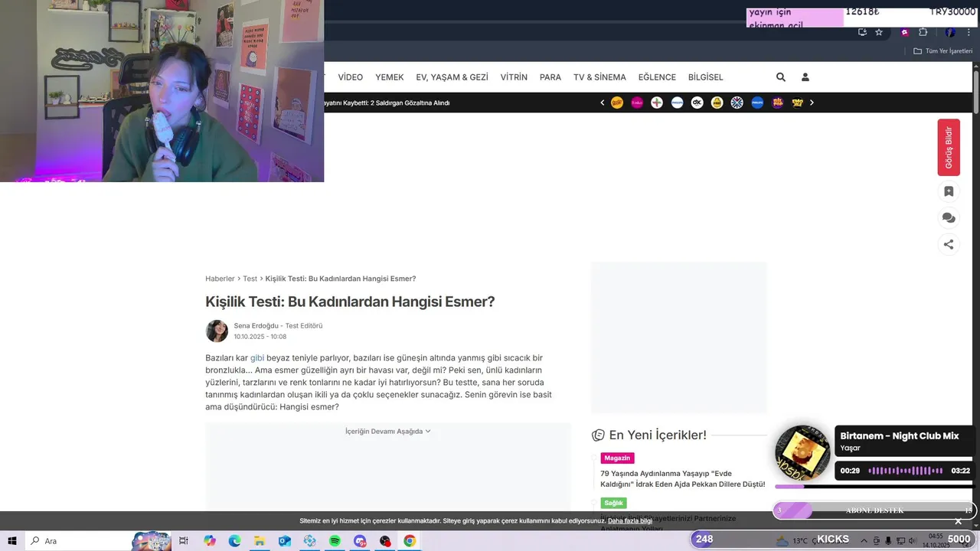Click the bookmark save icon in sidebar
The width and height of the screenshot is (980, 551).
tap(949, 191)
